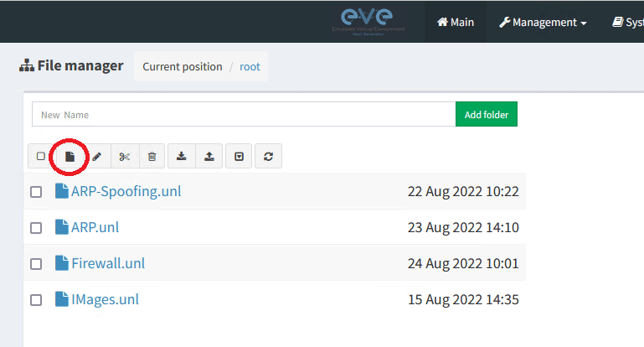Image resolution: width=644 pixels, height=347 pixels.
Task: Click the trash delete icon
Action: 152,156
